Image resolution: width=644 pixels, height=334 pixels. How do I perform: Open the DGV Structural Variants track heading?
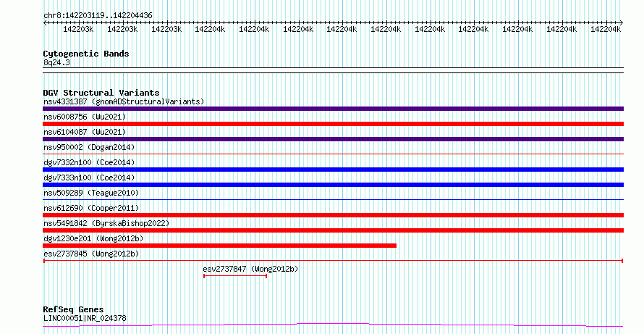[101, 93]
